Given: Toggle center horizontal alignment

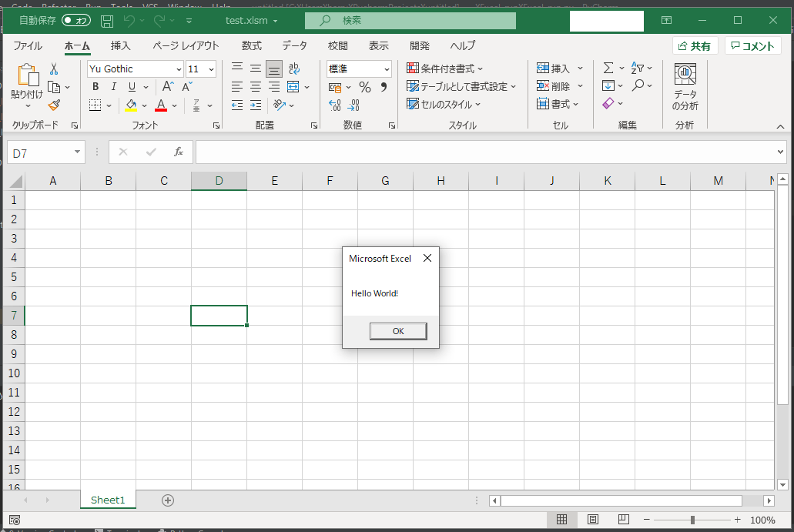Looking at the screenshot, I should pyautogui.click(x=256, y=86).
